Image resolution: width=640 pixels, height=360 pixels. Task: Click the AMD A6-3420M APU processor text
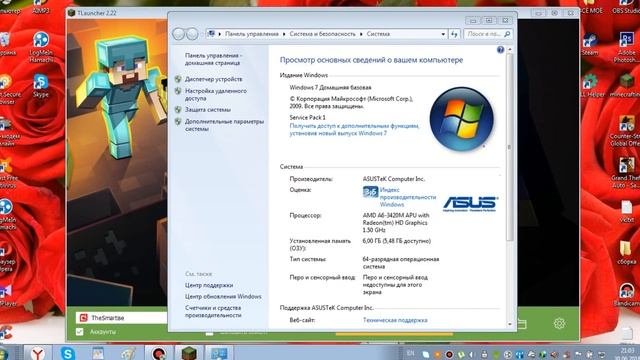pos(396,222)
